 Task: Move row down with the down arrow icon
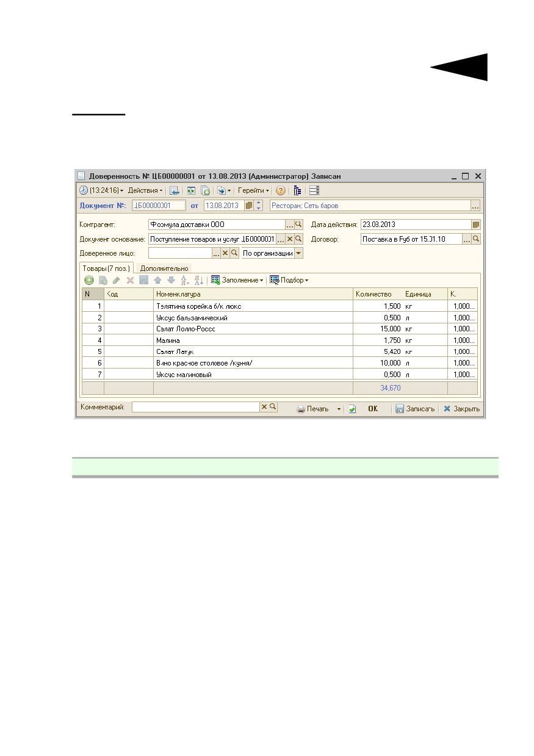(171, 280)
